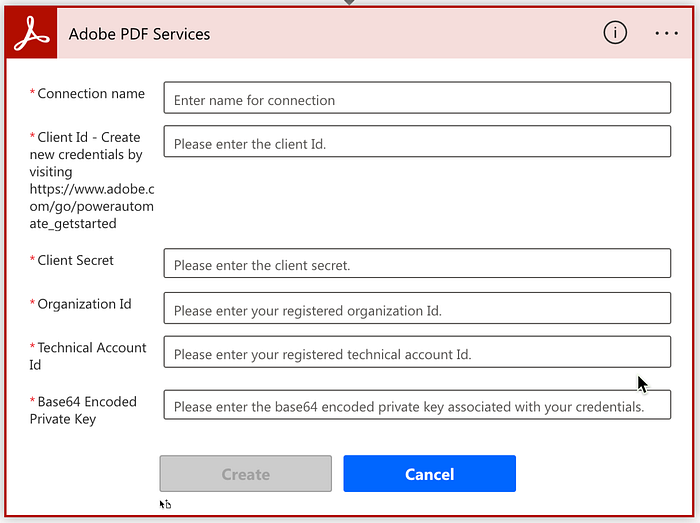Click the Base64 Encoded Private Key label
Screen dimensions: 700x523
pyautogui.click(x=83, y=410)
